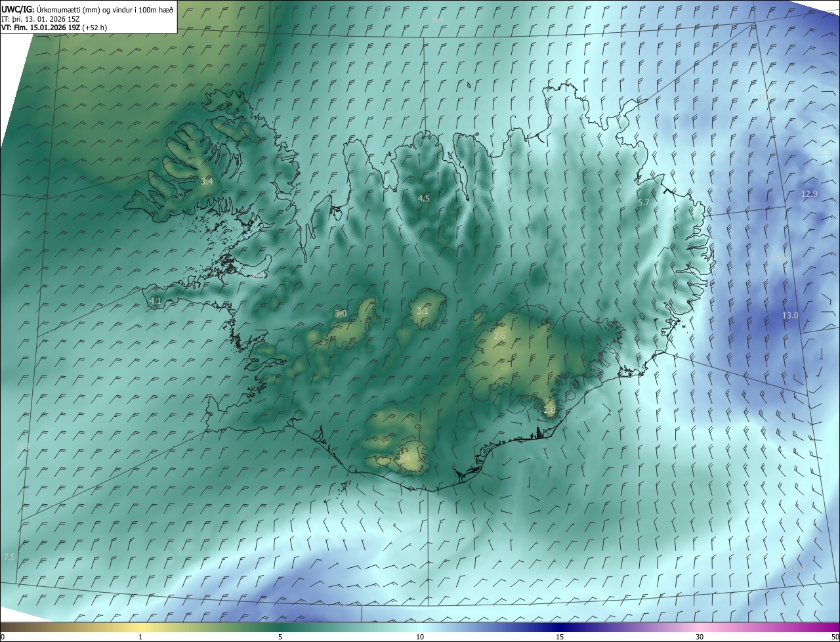This screenshot has height=642, width=840.
Task: Click the 5.7 value label on the map
Action: click(x=643, y=203)
